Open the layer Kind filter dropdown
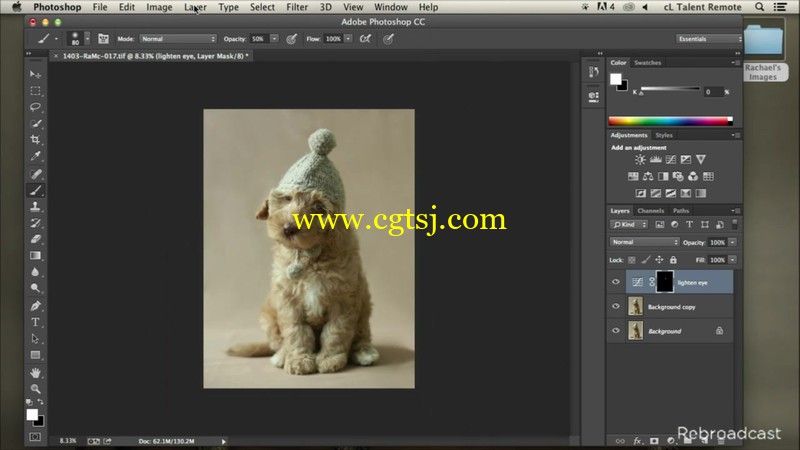800x450 pixels. pyautogui.click(x=629, y=224)
